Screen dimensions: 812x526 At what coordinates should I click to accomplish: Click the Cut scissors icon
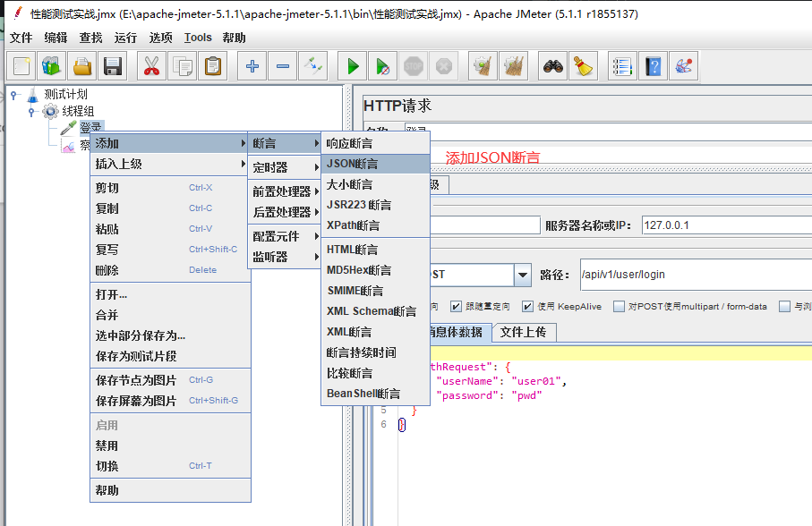pos(151,66)
